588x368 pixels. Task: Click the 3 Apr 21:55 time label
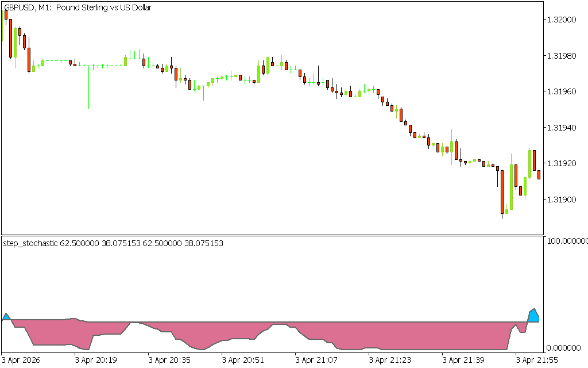click(537, 360)
